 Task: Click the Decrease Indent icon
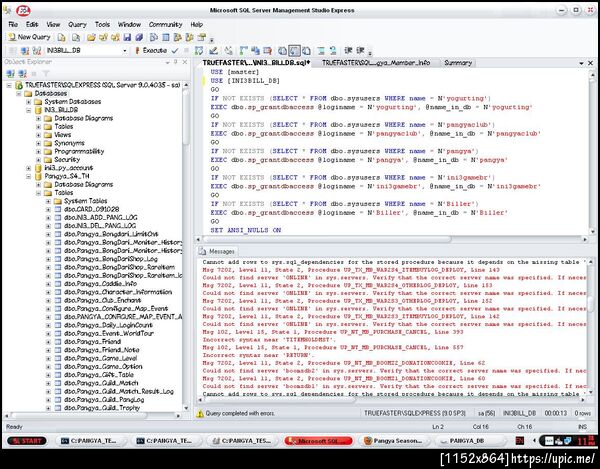click(348, 50)
